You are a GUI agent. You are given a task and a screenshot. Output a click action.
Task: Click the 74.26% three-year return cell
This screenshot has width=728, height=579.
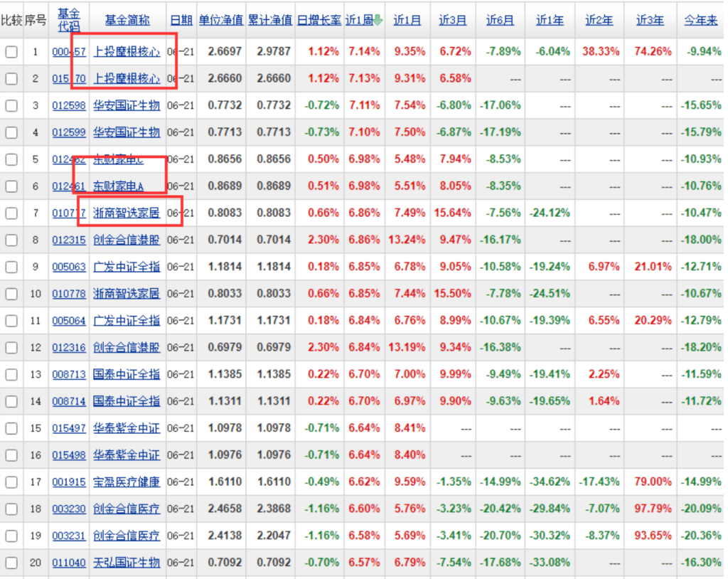[x=653, y=52]
